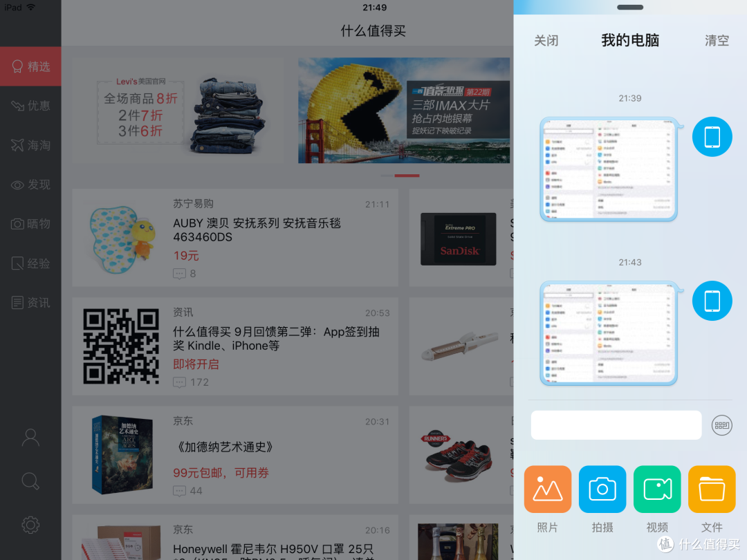The image size is (747, 560).
Task: Open the screenshot thumbnail sent at 21:43
Action: (609, 333)
